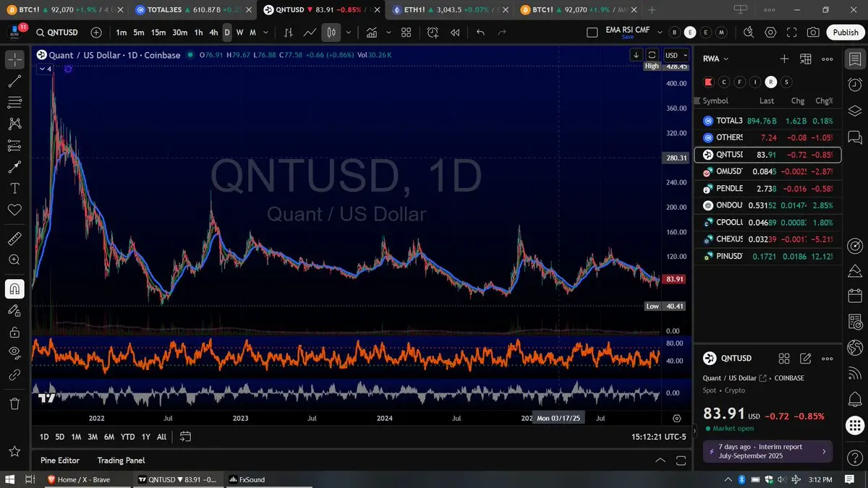Viewport: 868px width, 488px height.
Task: Open the watchlist three-dots menu
Action: (x=827, y=59)
